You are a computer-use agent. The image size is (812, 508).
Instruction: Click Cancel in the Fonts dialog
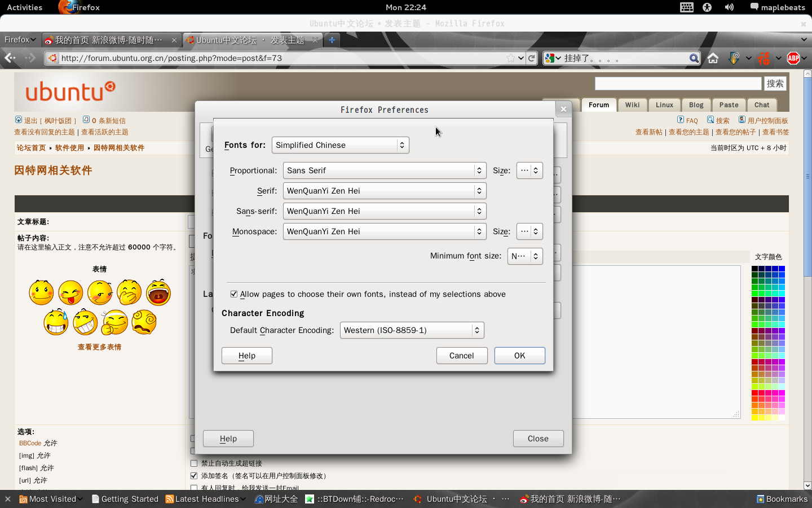(x=462, y=356)
